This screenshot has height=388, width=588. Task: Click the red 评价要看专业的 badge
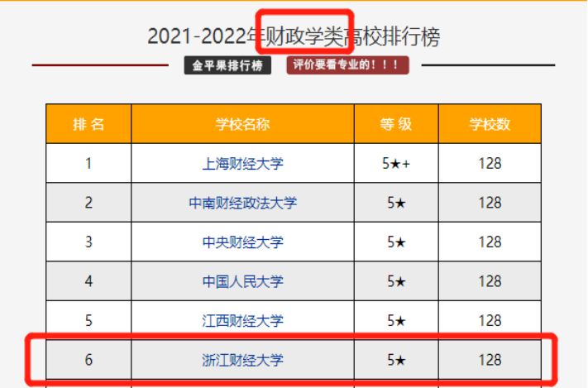point(347,65)
